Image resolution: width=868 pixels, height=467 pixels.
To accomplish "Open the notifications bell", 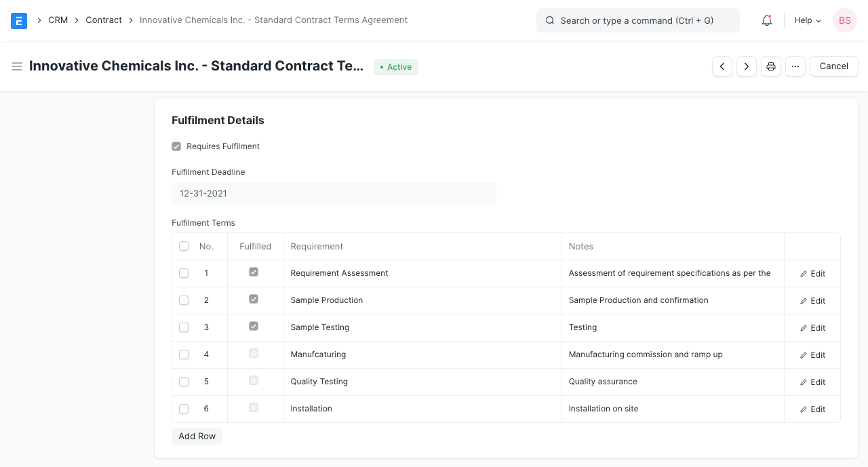I will pyautogui.click(x=766, y=20).
